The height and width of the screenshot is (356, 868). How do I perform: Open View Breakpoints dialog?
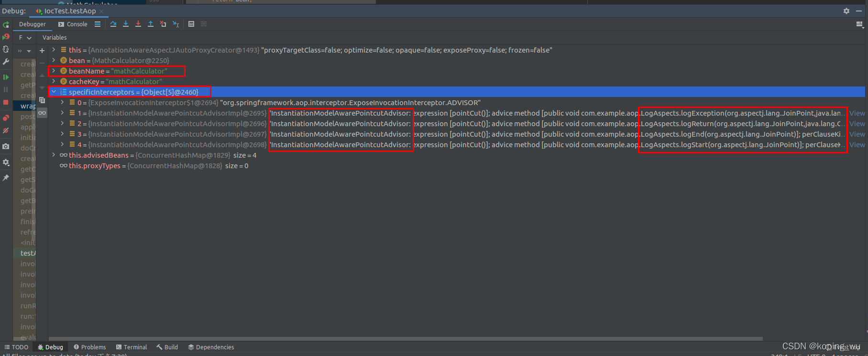(6, 118)
